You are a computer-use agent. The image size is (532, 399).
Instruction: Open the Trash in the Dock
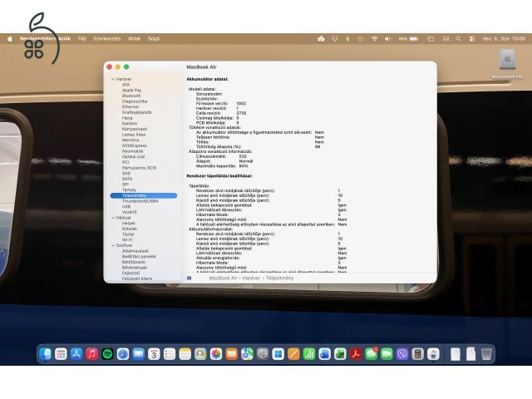coord(486,354)
